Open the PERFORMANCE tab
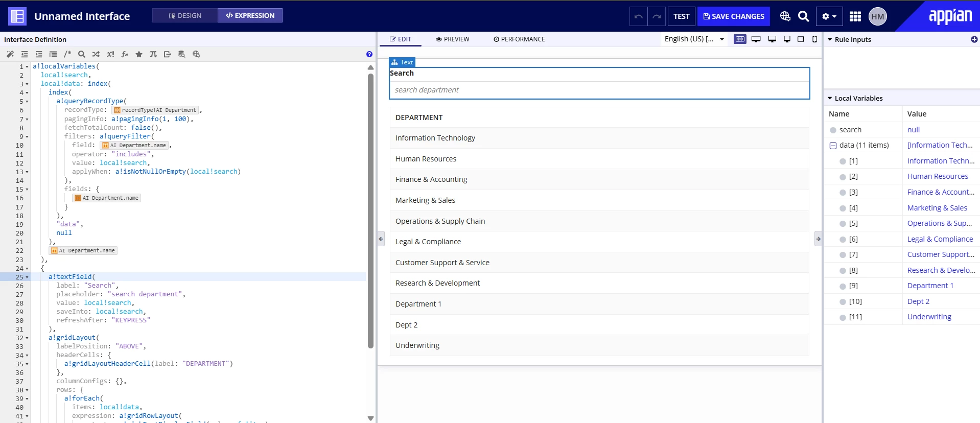980x423 pixels. [x=519, y=39]
